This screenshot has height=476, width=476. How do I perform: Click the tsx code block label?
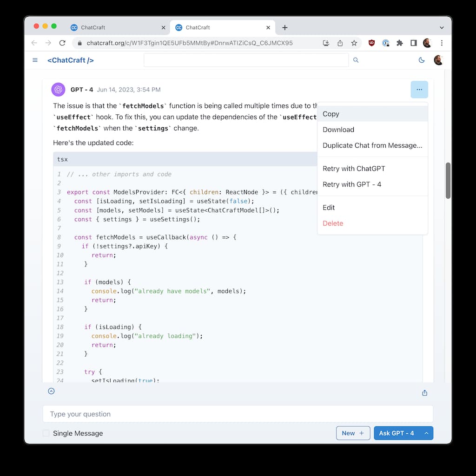[62, 159]
